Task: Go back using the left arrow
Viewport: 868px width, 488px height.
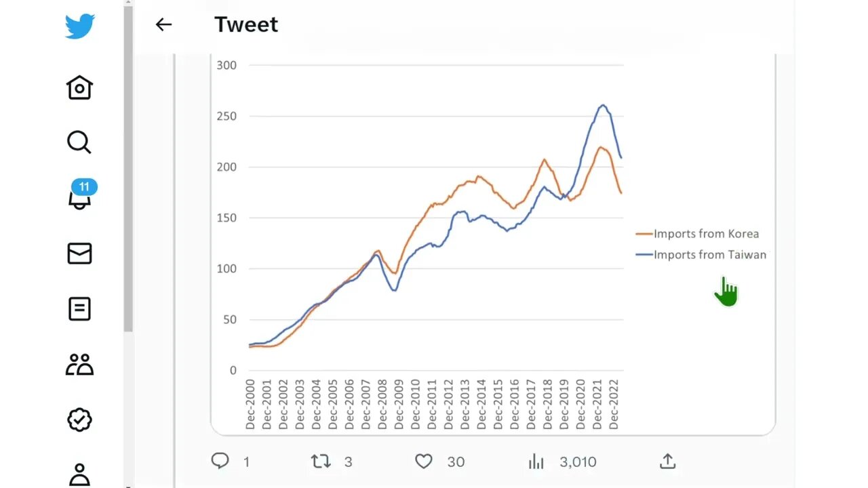Action: pos(163,25)
